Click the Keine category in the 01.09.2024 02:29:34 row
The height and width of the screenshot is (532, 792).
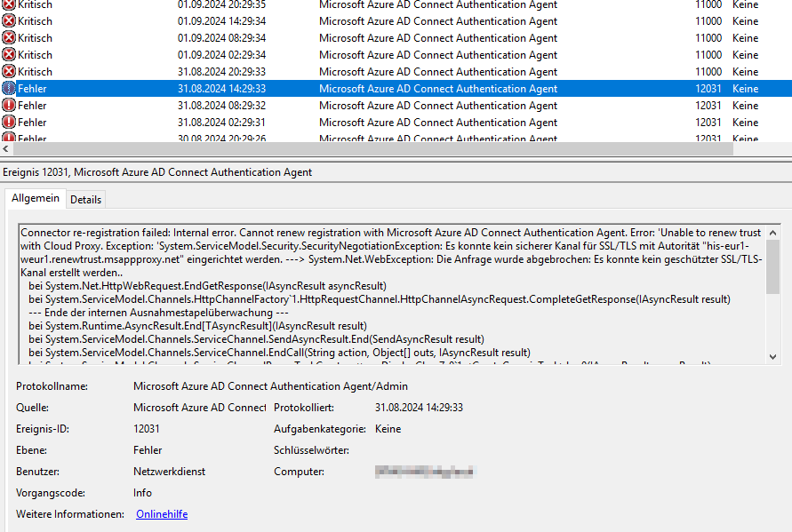pos(746,54)
